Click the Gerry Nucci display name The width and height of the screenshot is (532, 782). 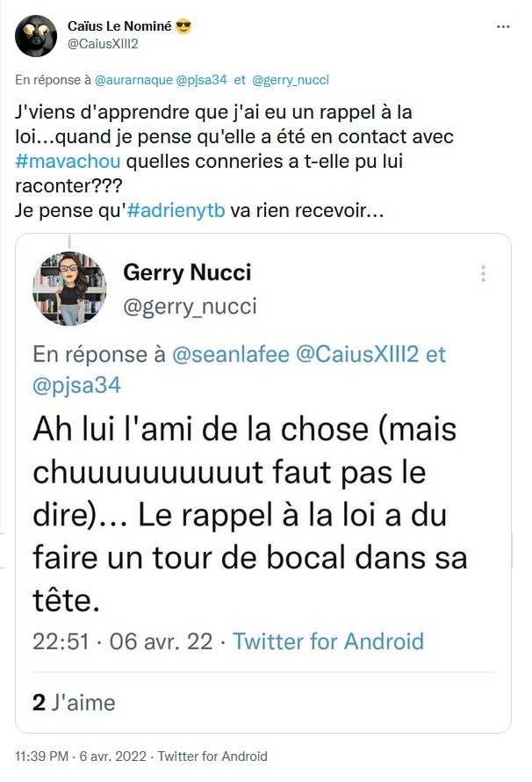point(187,272)
